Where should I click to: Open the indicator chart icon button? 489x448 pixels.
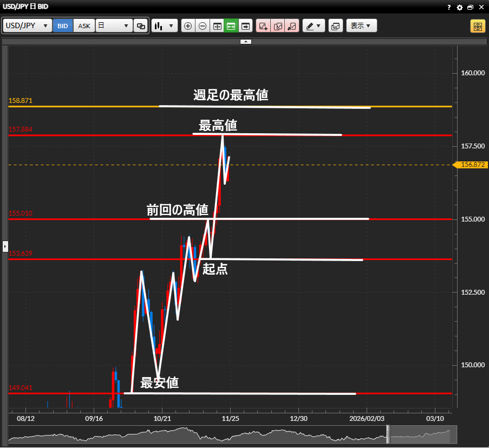(335, 26)
